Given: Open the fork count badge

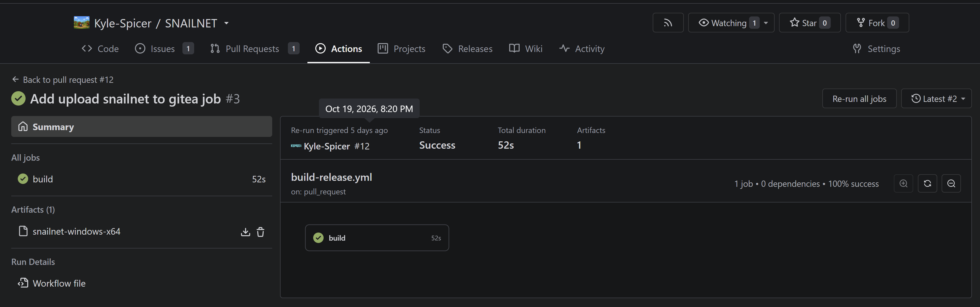Looking at the screenshot, I should [x=893, y=23].
